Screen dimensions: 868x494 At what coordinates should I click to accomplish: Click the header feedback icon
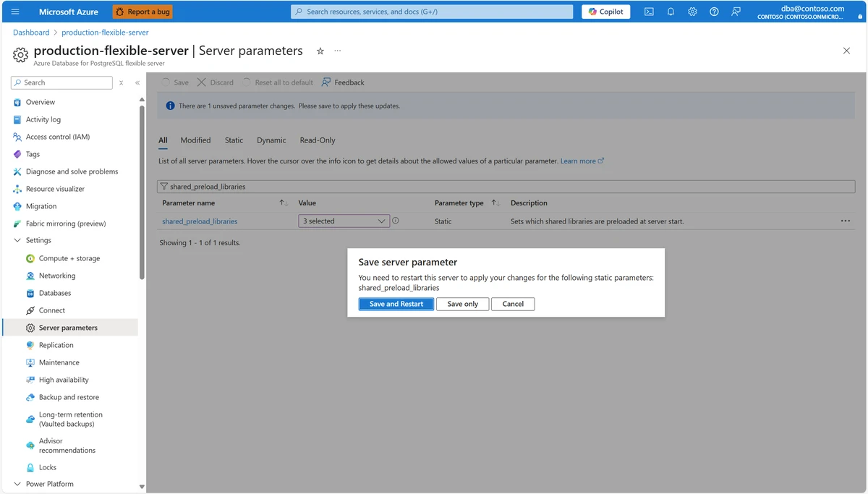point(736,12)
